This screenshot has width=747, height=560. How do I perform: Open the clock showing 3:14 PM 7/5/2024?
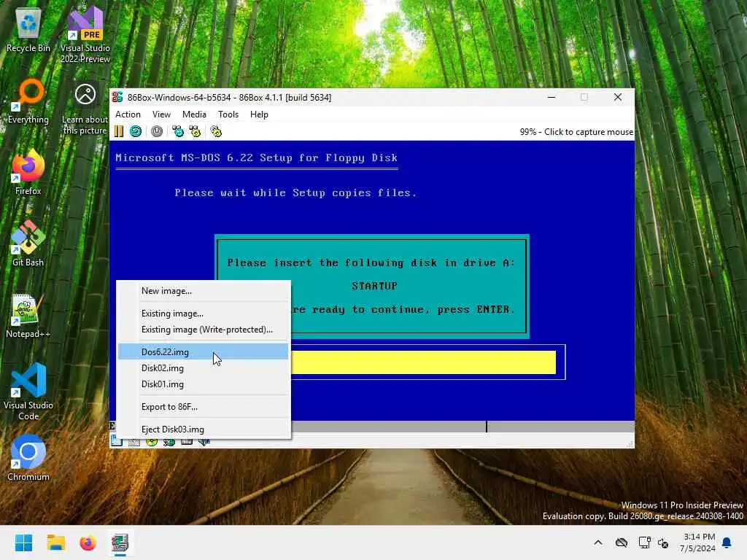[697, 542]
